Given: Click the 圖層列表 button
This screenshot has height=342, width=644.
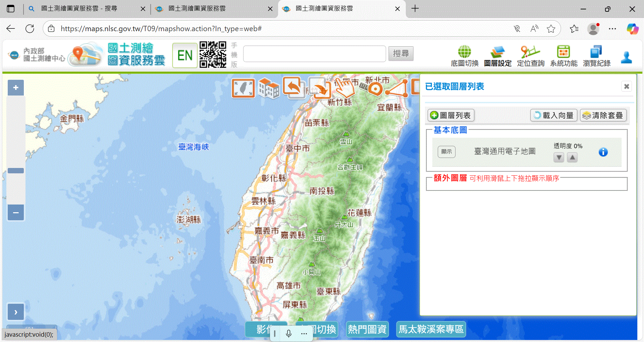Looking at the screenshot, I should tap(451, 115).
